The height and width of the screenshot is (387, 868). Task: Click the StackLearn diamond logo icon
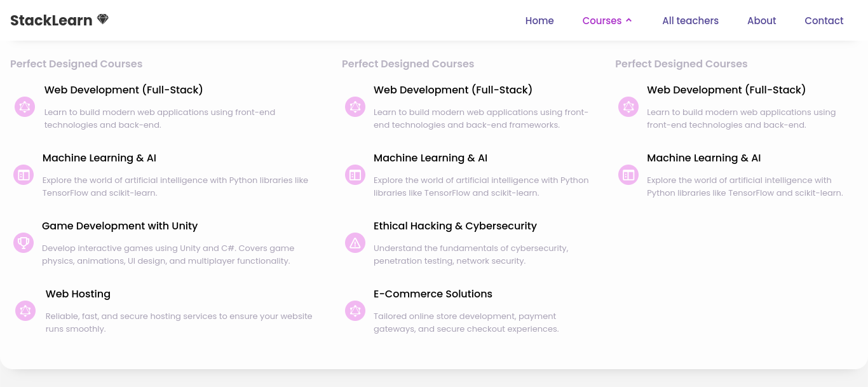pos(103,20)
